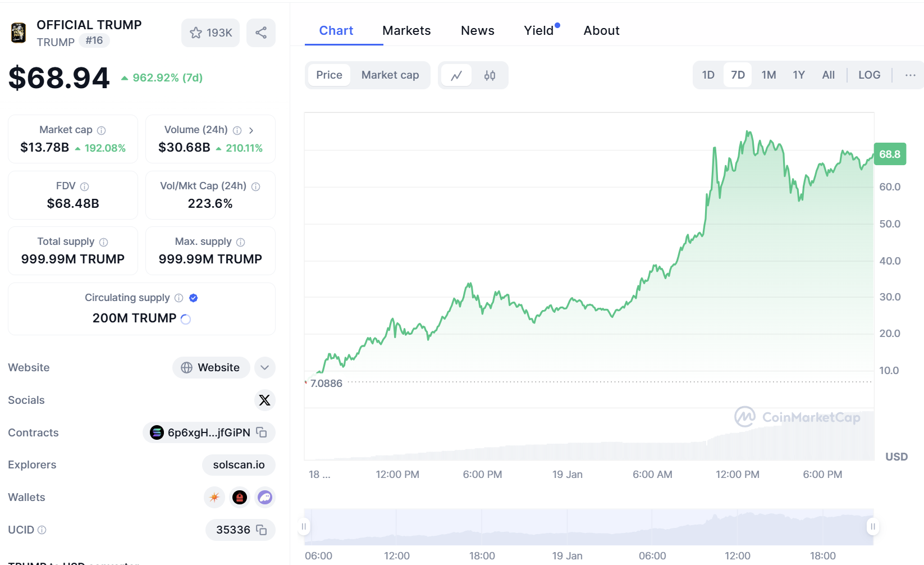Select the Market cap chart mode
The width and height of the screenshot is (924, 565).
[x=390, y=75]
